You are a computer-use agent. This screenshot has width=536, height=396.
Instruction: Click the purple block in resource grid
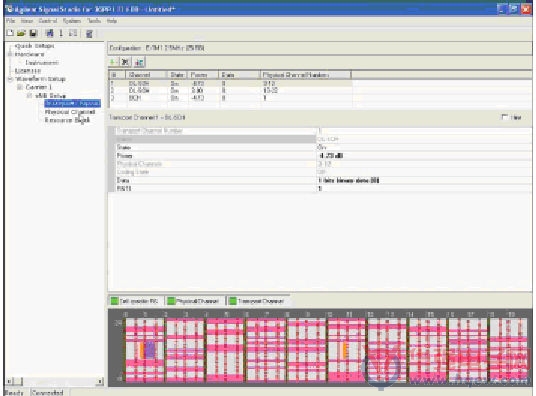[x=150, y=350]
